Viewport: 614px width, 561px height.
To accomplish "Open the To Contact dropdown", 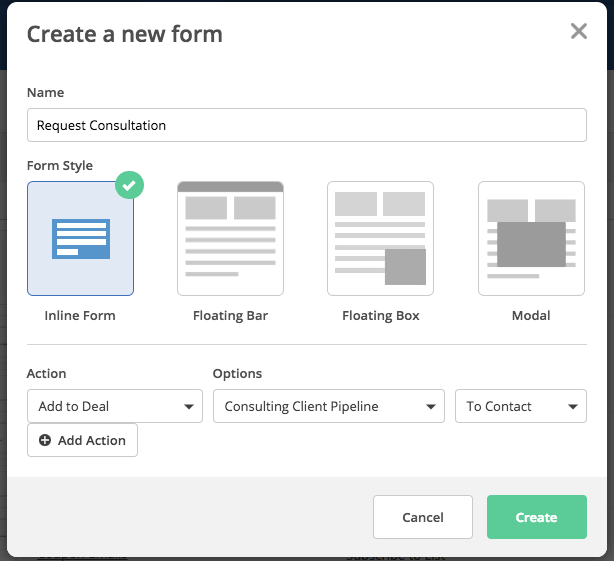I will click(520, 406).
